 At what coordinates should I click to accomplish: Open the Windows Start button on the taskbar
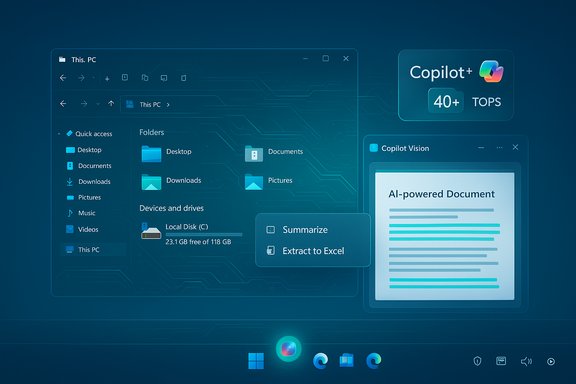click(256, 361)
